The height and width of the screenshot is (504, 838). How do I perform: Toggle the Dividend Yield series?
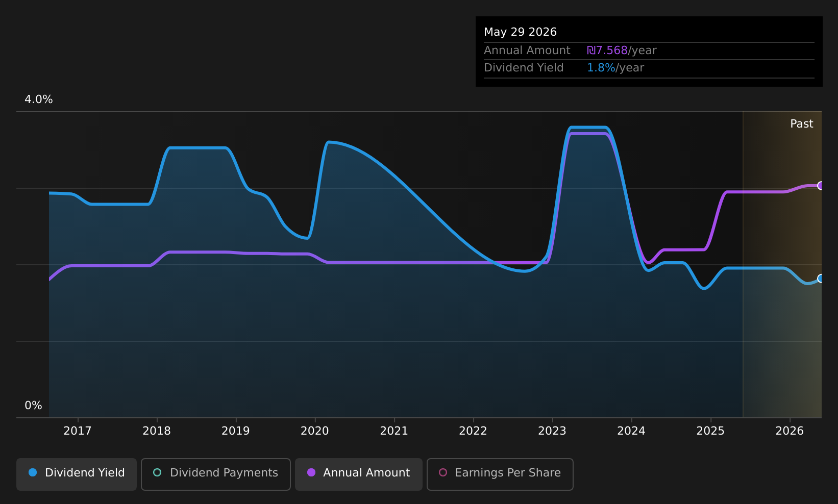77,474
